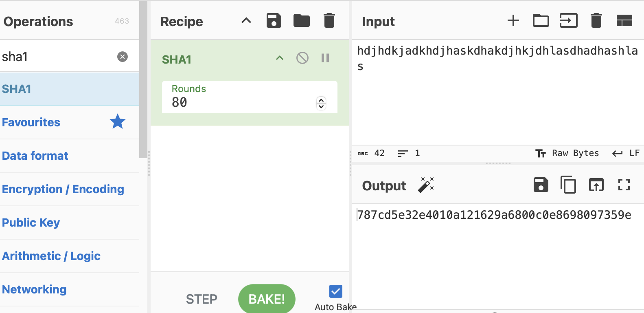Disable the SHA1 operation
Screen dimensions: 644x313
coord(302,58)
